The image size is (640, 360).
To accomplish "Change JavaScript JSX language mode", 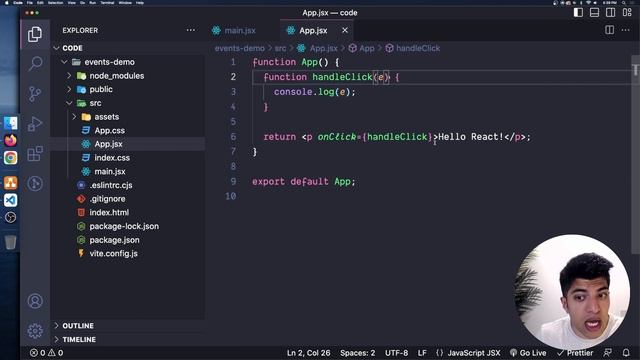I will tap(473, 353).
